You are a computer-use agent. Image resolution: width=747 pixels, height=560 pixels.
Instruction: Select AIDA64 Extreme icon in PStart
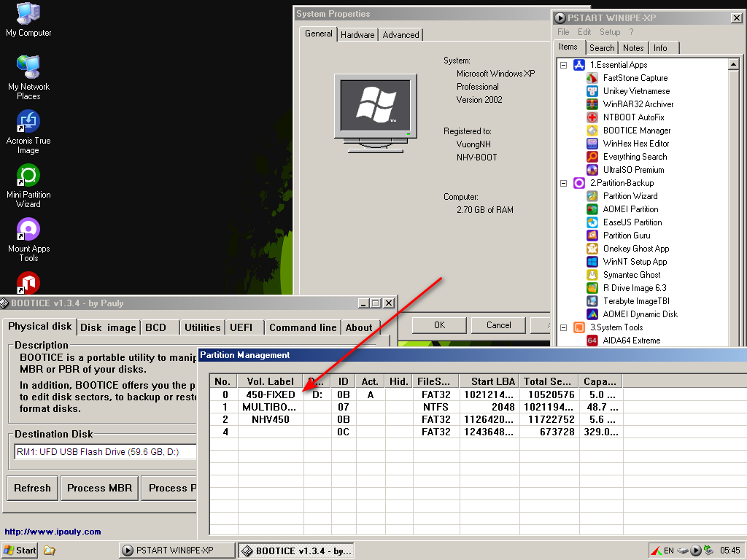click(x=592, y=341)
